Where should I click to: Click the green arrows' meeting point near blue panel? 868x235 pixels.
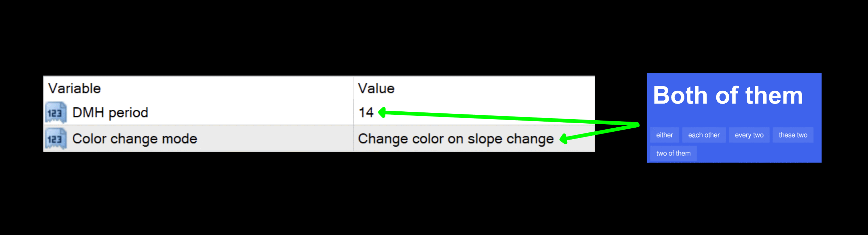(637, 125)
